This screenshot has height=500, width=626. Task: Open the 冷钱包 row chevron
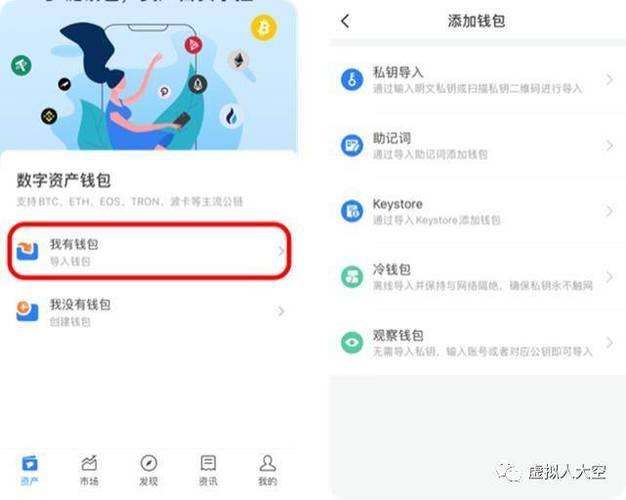click(609, 277)
